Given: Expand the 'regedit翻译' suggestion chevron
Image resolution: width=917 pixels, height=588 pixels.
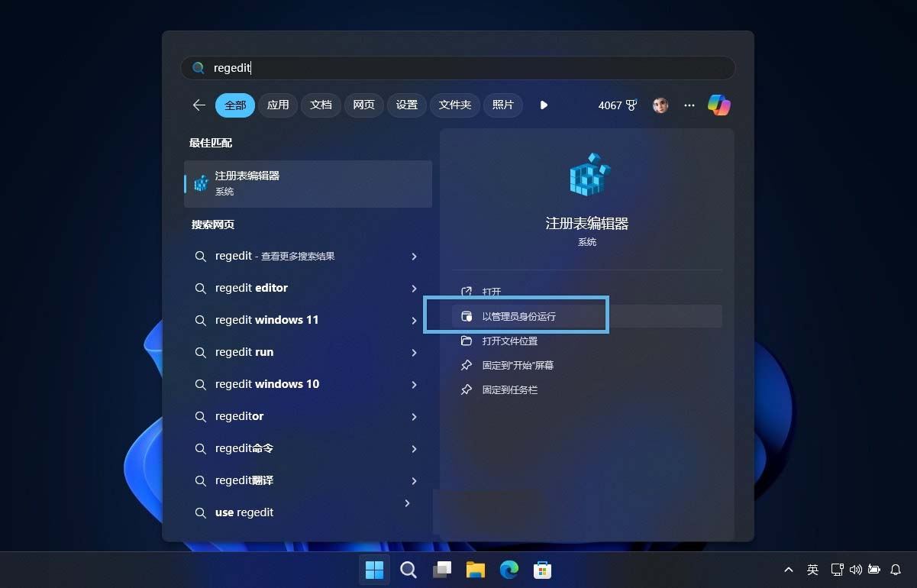Looking at the screenshot, I should (414, 481).
